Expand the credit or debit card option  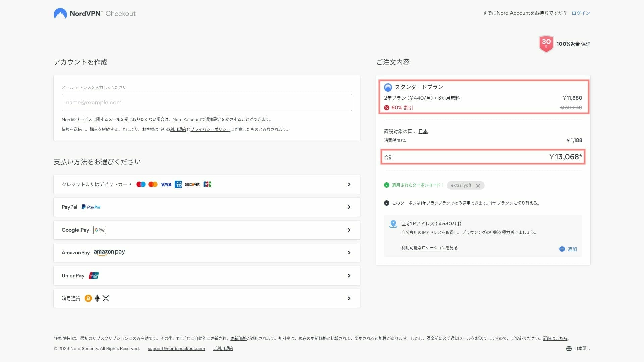click(x=207, y=184)
